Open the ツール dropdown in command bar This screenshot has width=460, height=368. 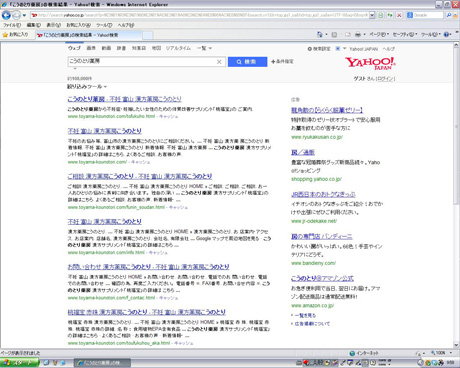click(x=431, y=35)
